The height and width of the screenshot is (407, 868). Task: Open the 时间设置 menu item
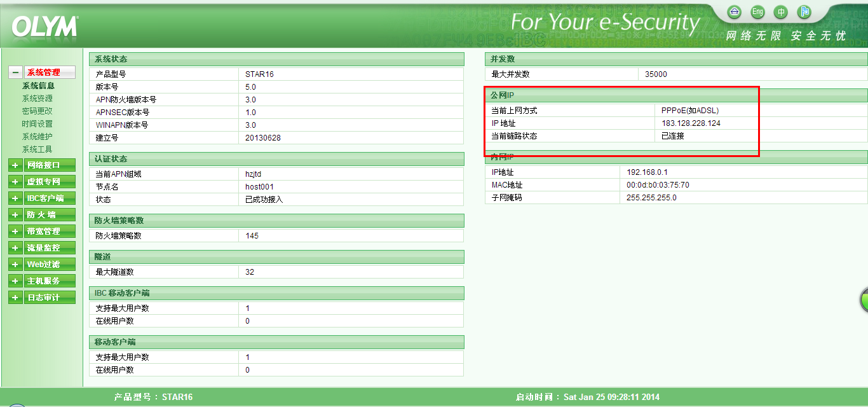(x=37, y=124)
